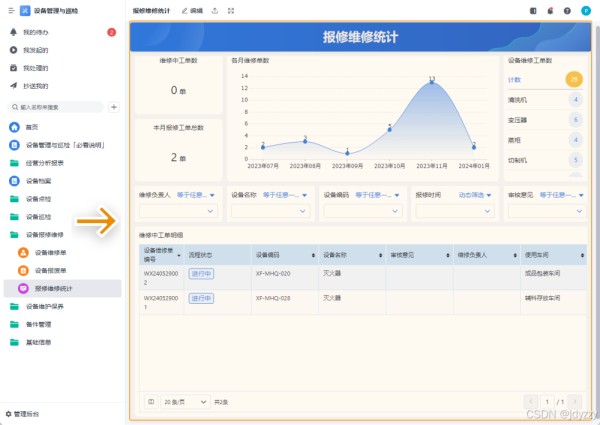Select the 清洗机 row in 设备维修工单数
The image size is (600, 425).
coord(545,100)
